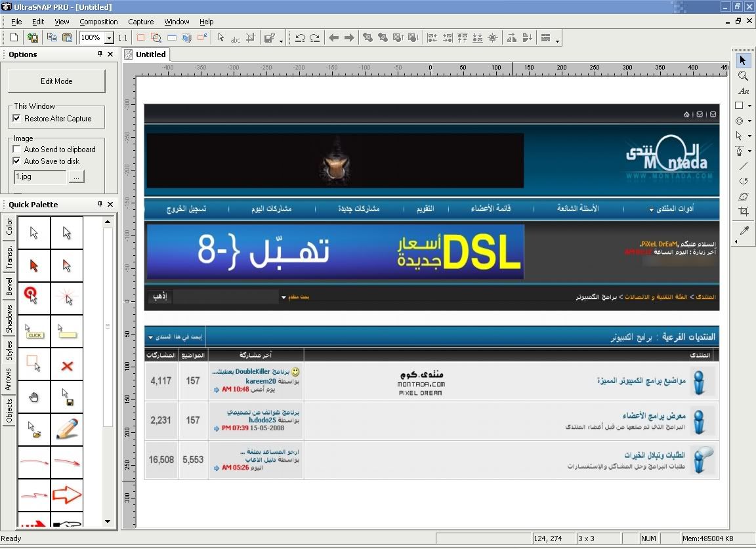Click the Redo arrow icon
This screenshot has height=549, width=756.
(315, 37)
